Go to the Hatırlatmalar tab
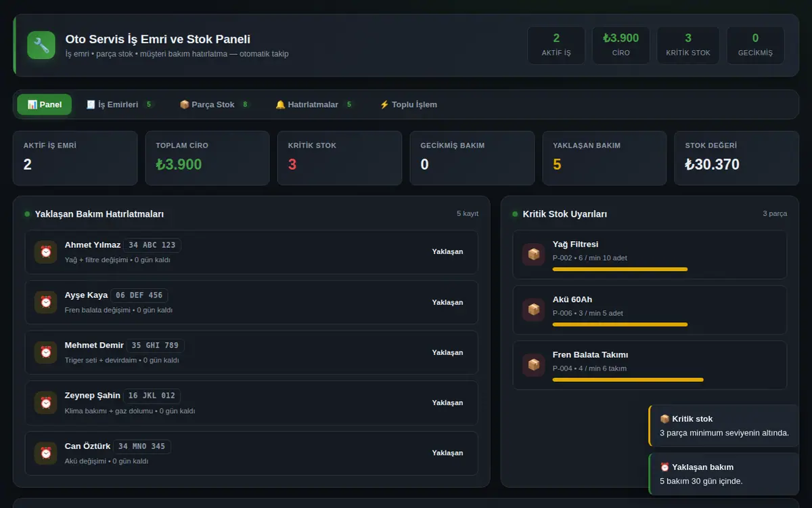Viewport: 812px width, 508px height. pos(315,104)
